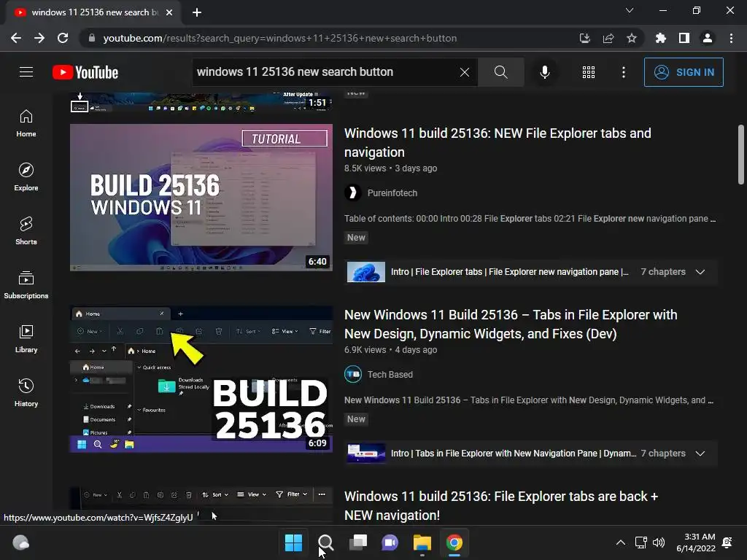Click the Pureinfotech channel avatar
Screen dimensions: 747x560
[353, 192]
